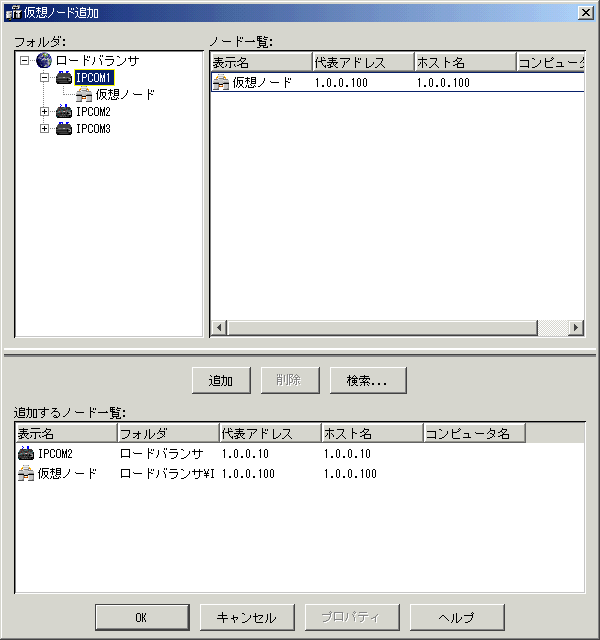This screenshot has height=640, width=600.
Task: Click the globe icon beside ロードバランサ
Action: pos(44,60)
